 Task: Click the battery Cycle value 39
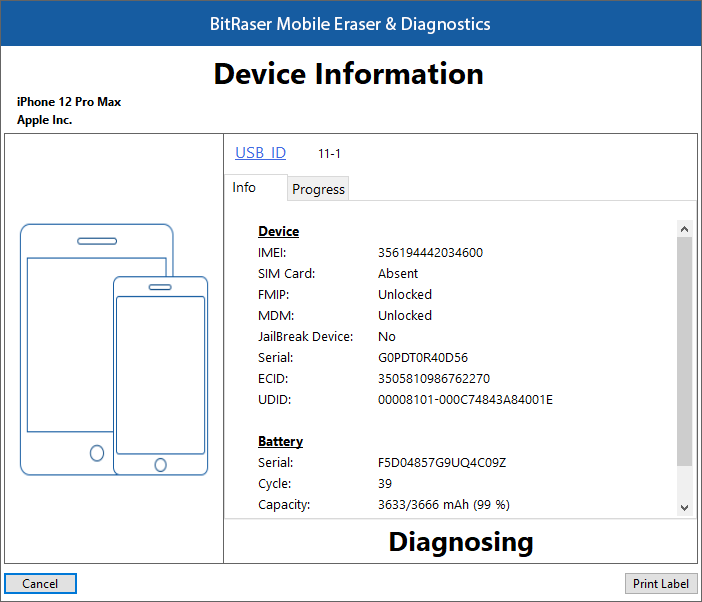tap(385, 483)
